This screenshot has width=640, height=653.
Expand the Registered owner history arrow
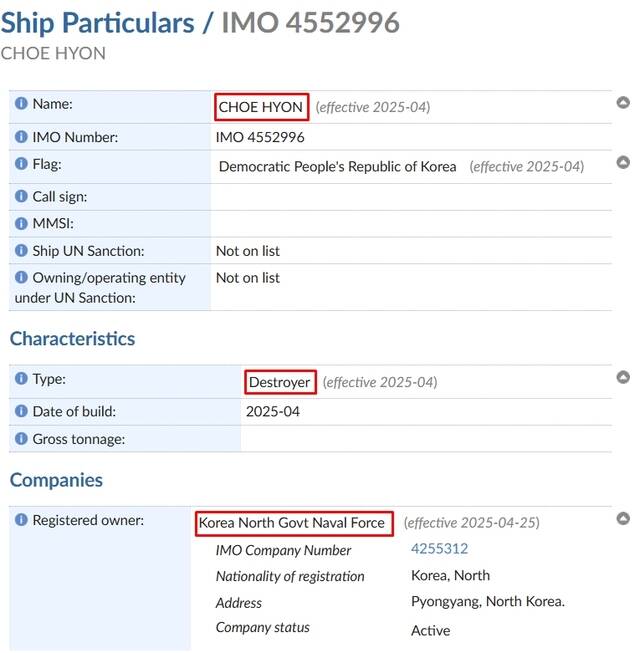[x=623, y=518]
